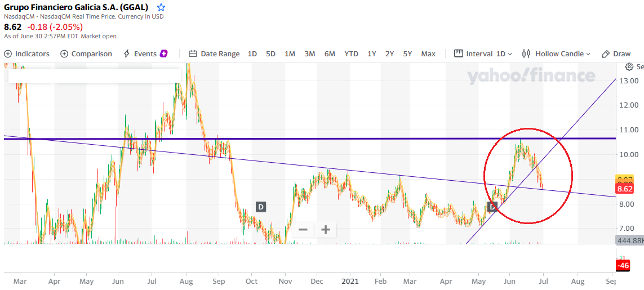Zoom in with the plus button
Screen dimensions: 644x290
325,230
